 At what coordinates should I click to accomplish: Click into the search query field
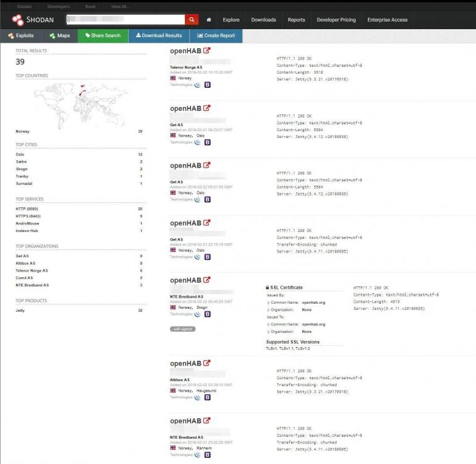(125, 19)
